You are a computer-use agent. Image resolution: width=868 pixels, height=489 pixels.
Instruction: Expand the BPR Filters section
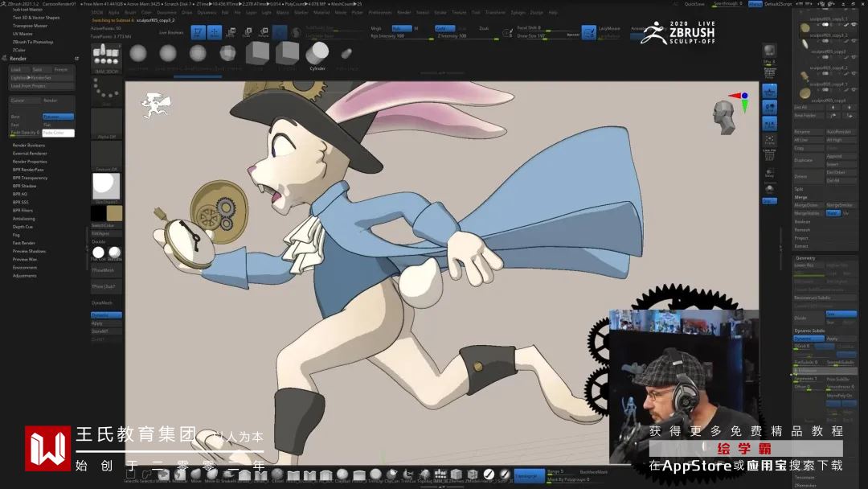coord(23,211)
